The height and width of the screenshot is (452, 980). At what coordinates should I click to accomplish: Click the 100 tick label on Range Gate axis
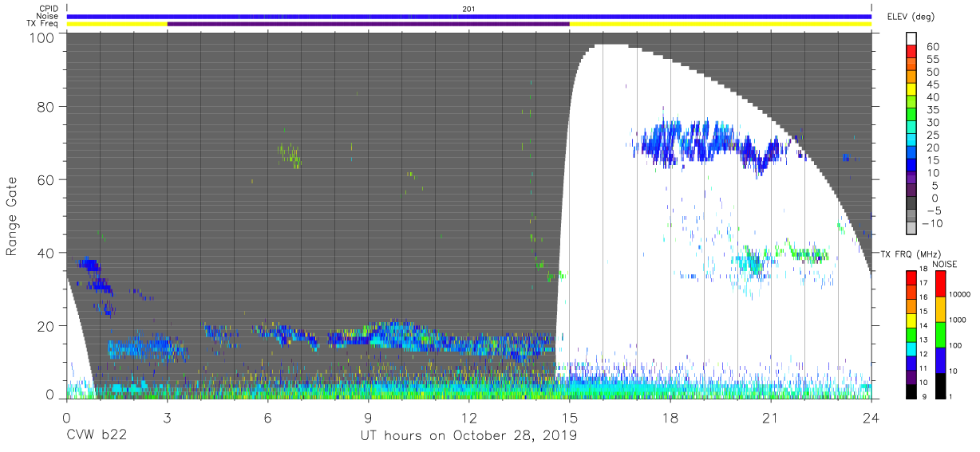(x=42, y=37)
